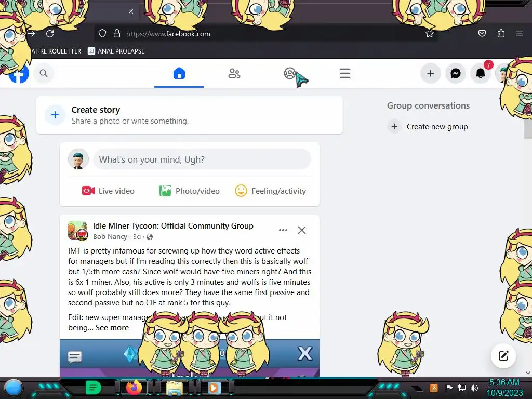Open Facebook search magnifier
This screenshot has height=399, width=532.
click(x=44, y=73)
